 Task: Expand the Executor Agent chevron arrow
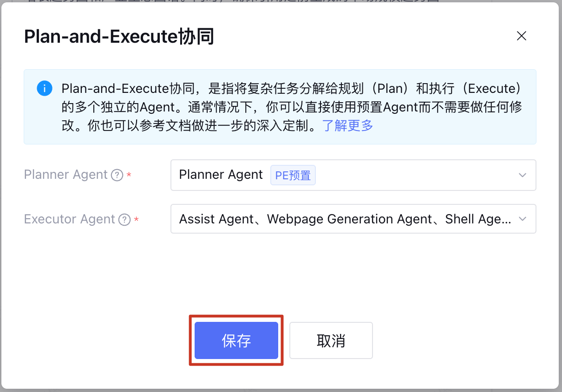[x=523, y=219]
